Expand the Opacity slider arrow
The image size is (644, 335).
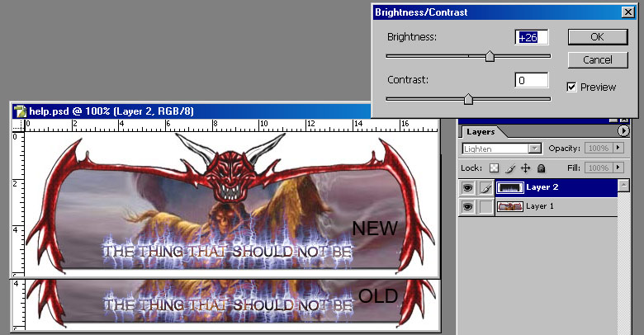coord(617,149)
